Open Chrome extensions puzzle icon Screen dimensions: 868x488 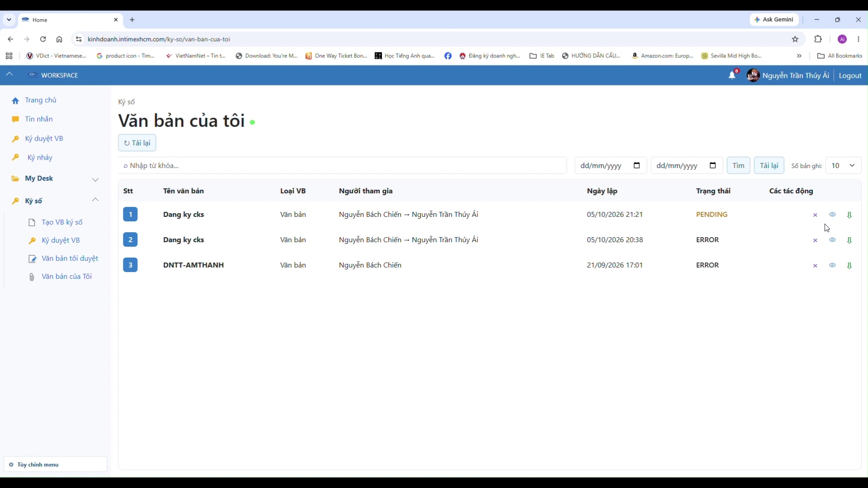point(818,39)
